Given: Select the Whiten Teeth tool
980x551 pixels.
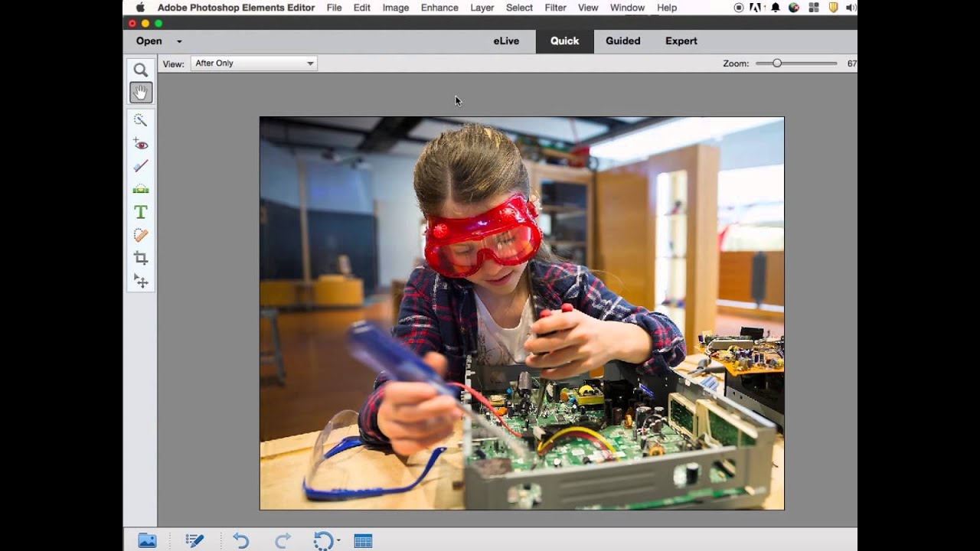Looking at the screenshot, I should point(140,166).
